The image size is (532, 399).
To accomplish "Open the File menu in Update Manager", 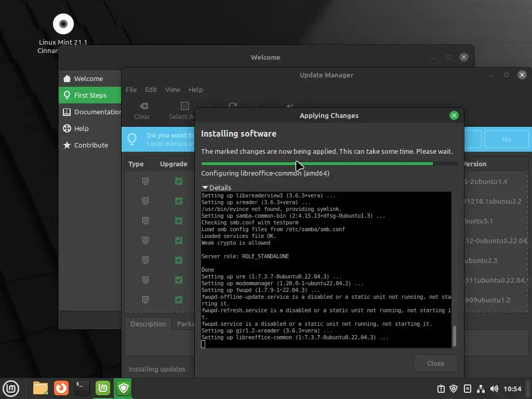I will tap(131, 89).
